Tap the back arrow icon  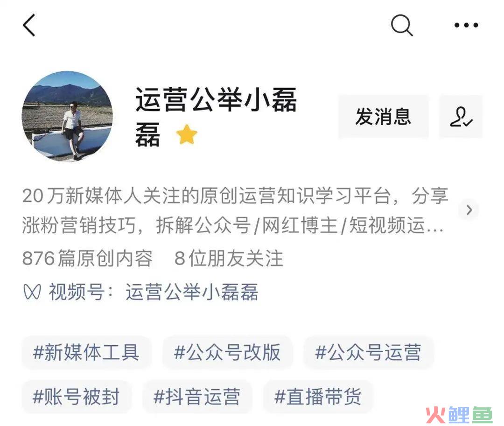29,25
